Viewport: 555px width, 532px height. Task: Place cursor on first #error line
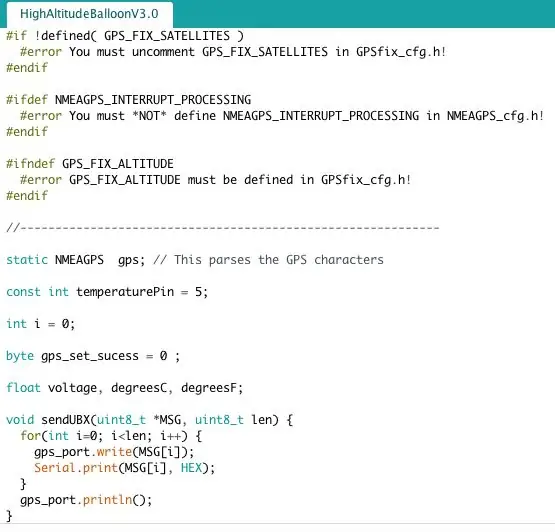point(233,52)
